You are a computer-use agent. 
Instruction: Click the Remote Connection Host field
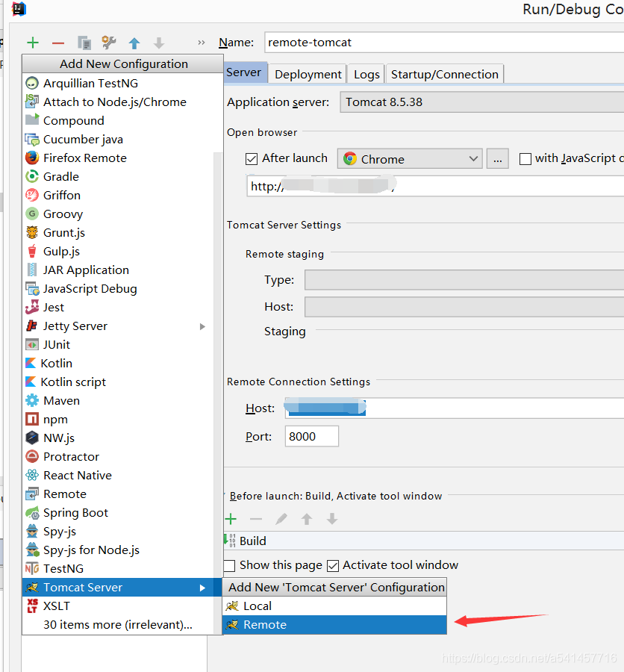pyautogui.click(x=455, y=408)
